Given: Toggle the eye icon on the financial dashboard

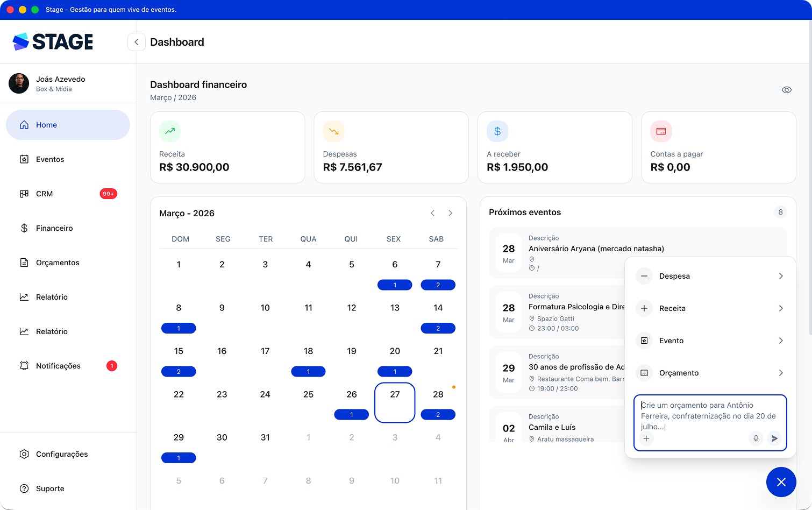Looking at the screenshot, I should pos(787,90).
